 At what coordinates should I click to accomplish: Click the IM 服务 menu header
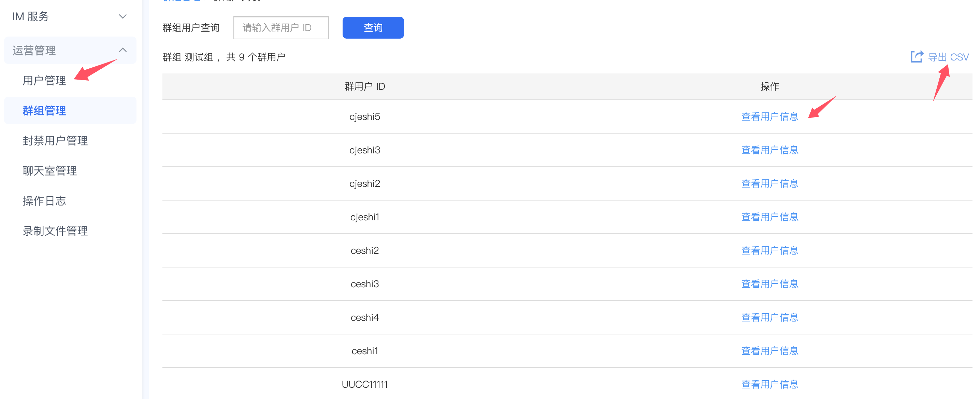coord(30,16)
